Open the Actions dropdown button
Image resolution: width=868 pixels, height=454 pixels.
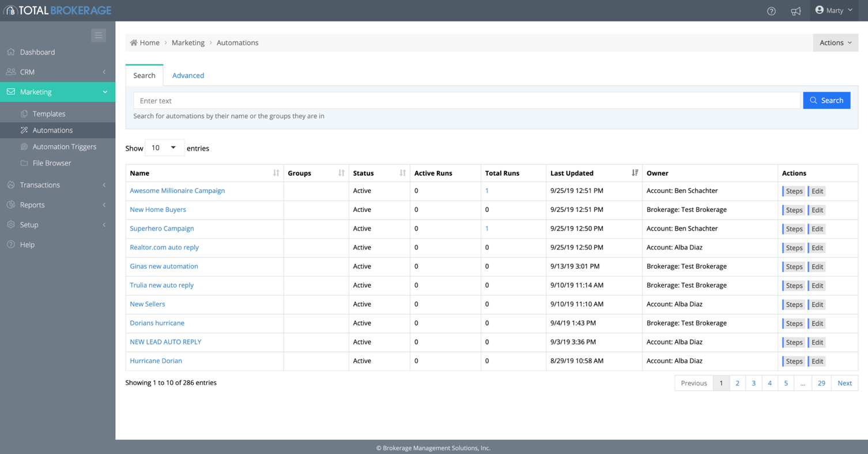[835, 43]
